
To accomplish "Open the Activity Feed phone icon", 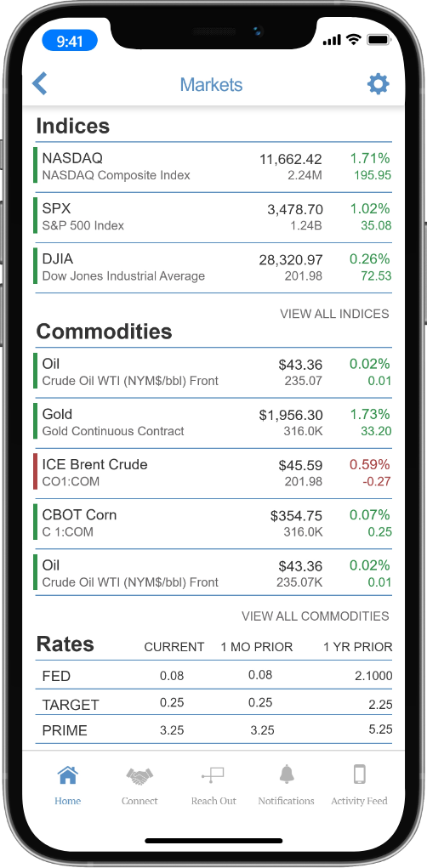I will tap(360, 775).
